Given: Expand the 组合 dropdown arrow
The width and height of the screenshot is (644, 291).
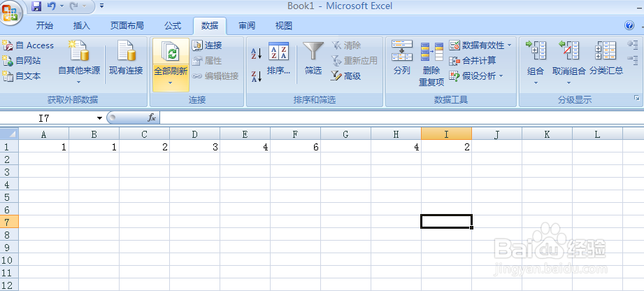Looking at the screenshot, I should pos(536,83).
